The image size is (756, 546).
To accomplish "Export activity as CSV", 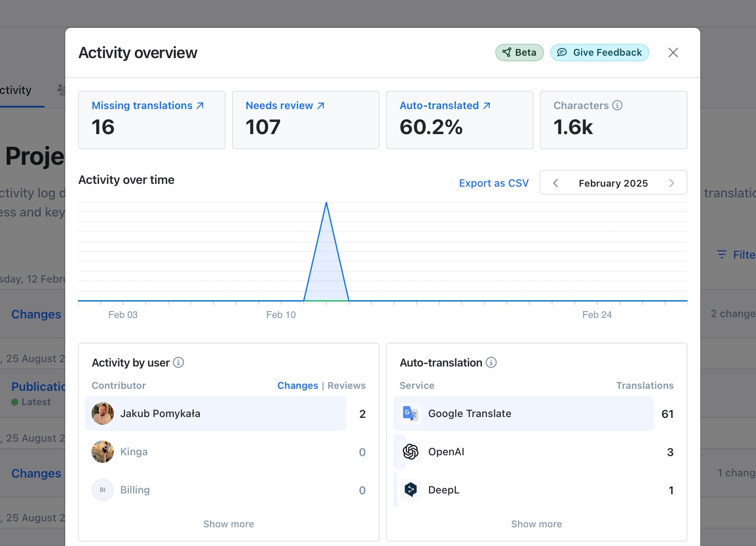I will (494, 183).
